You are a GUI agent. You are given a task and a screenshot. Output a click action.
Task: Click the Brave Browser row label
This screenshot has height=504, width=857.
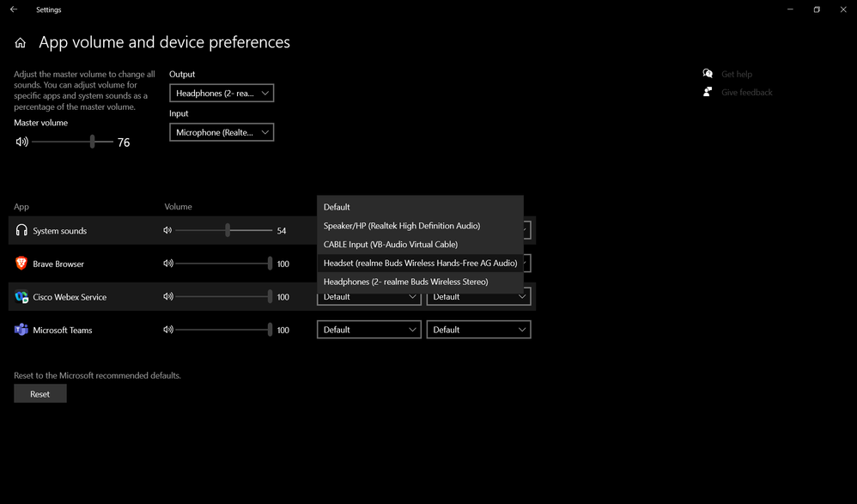58,264
